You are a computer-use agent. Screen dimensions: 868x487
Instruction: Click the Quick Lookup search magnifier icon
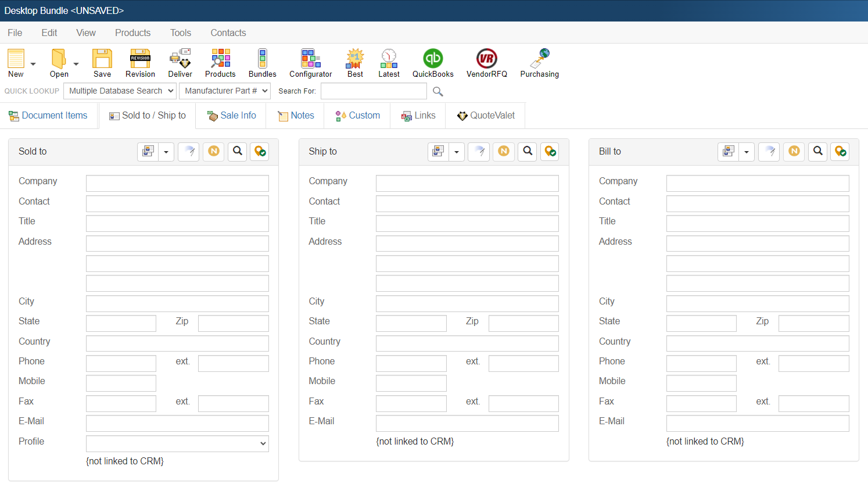pos(438,91)
